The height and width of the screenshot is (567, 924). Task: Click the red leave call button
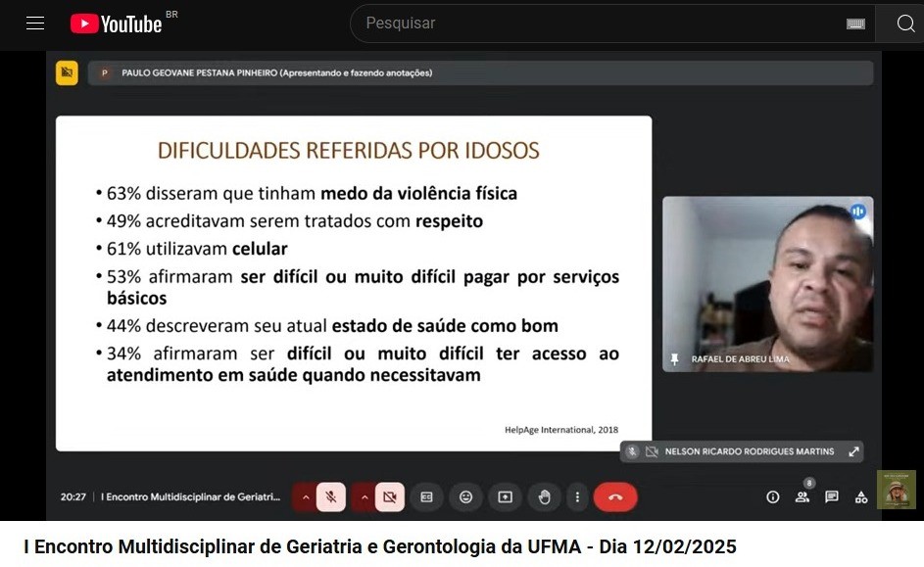(615, 496)
